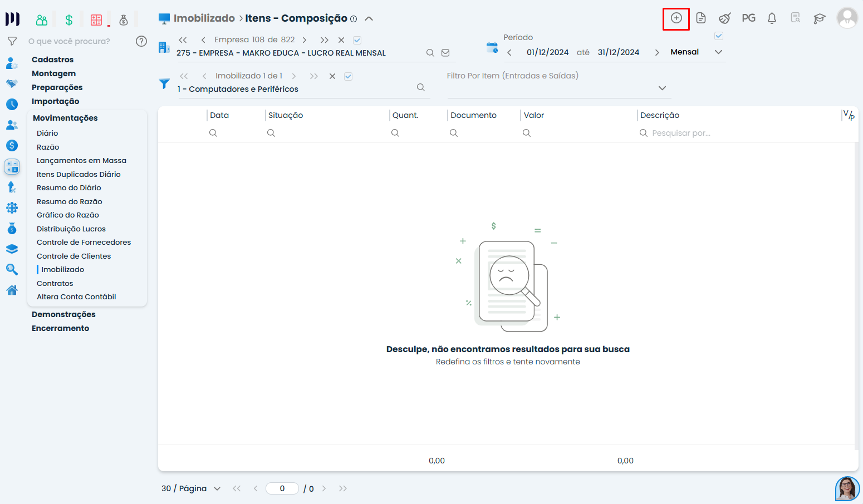Expand the Demonstrações section
The width and height of the screenshot is (863, 504).
point(63,314)
